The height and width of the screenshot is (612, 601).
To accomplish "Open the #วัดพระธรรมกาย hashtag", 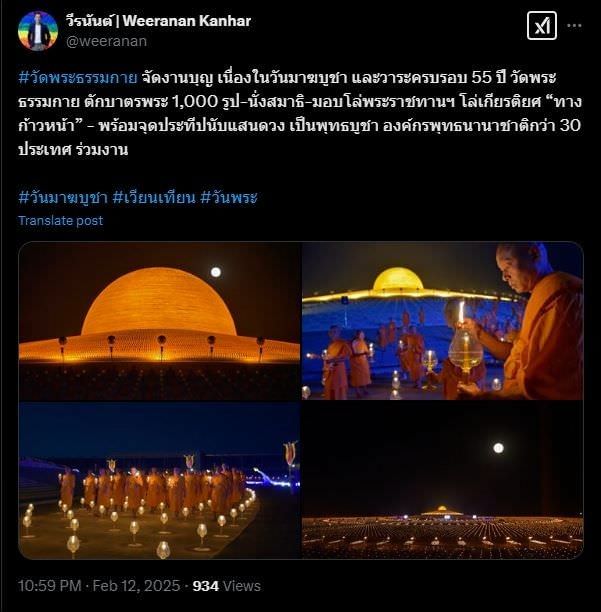I will coord(78,78).
